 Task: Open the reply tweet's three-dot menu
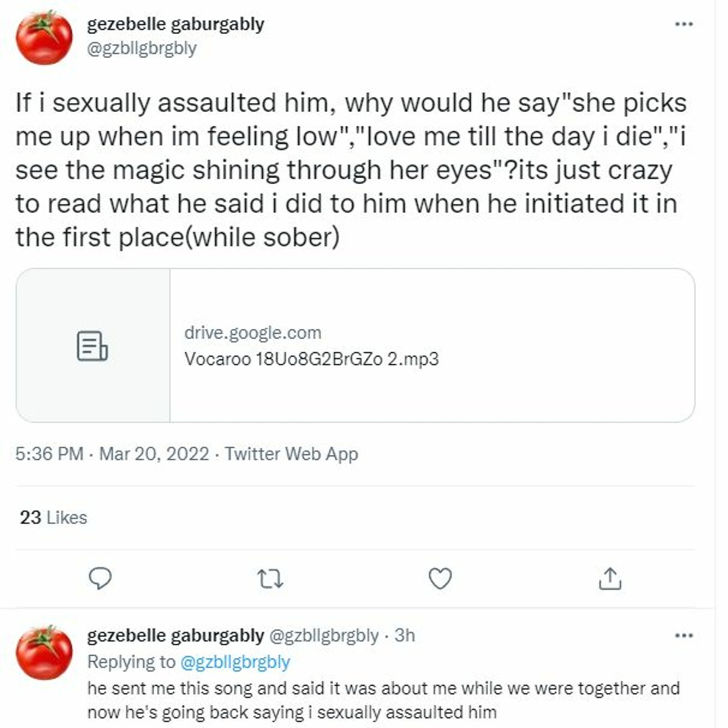(684, 636)
